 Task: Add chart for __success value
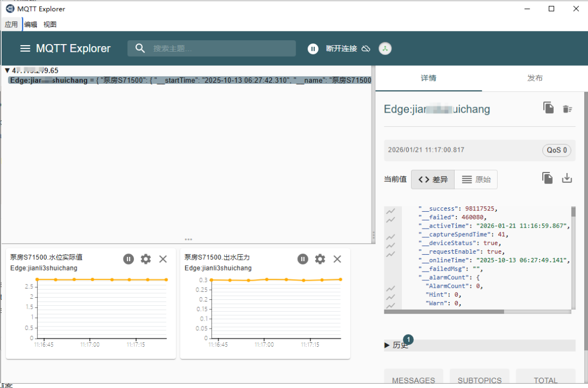pos(390,211)
